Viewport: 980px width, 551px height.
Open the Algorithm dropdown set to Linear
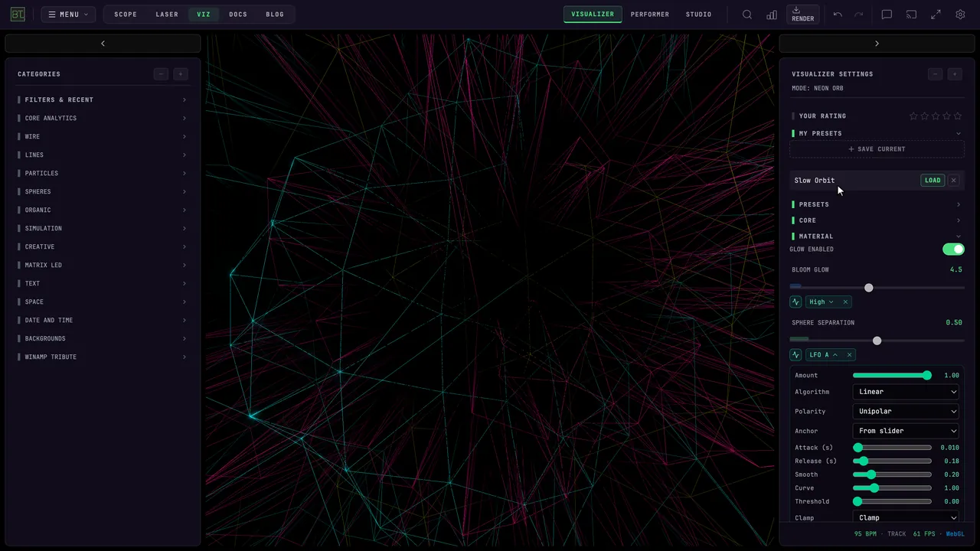[x=906, y=392]
